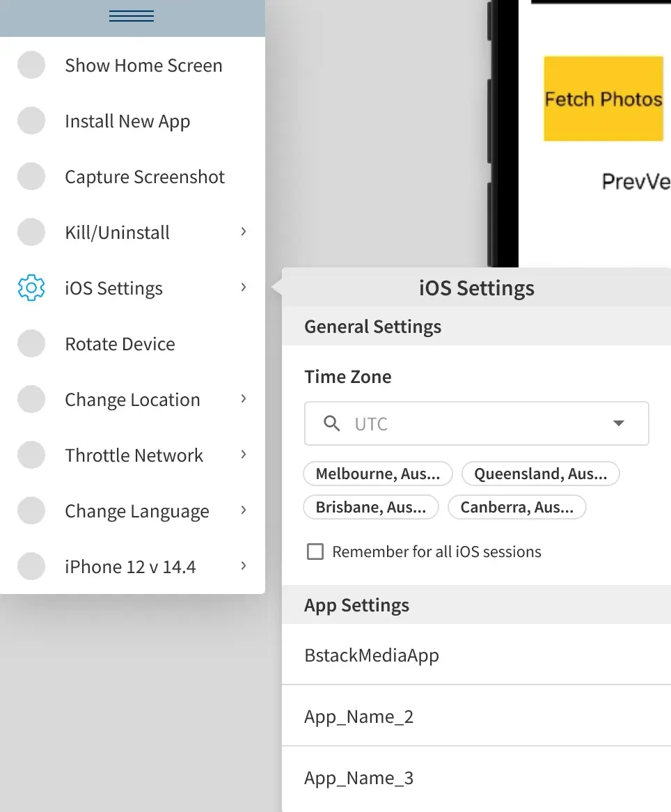Expand the Change Location submenu chevron
The image size is (671, 812).
243,399
